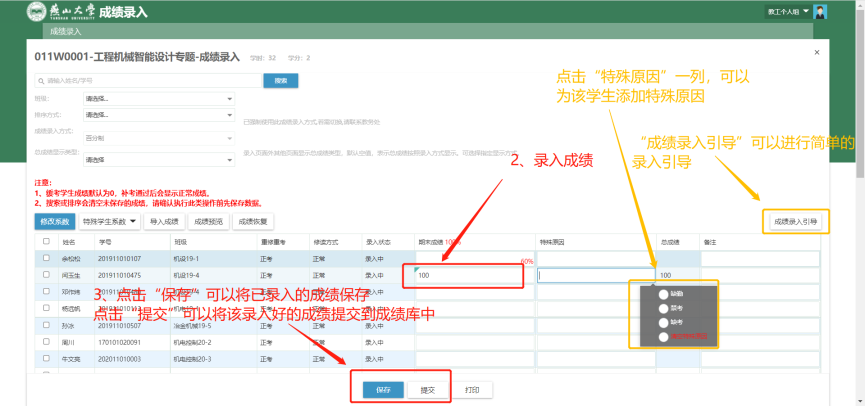Open the 教工个人组 role dropdown
The width and height of the screenshot is (865, 406).
click(788, 12)
